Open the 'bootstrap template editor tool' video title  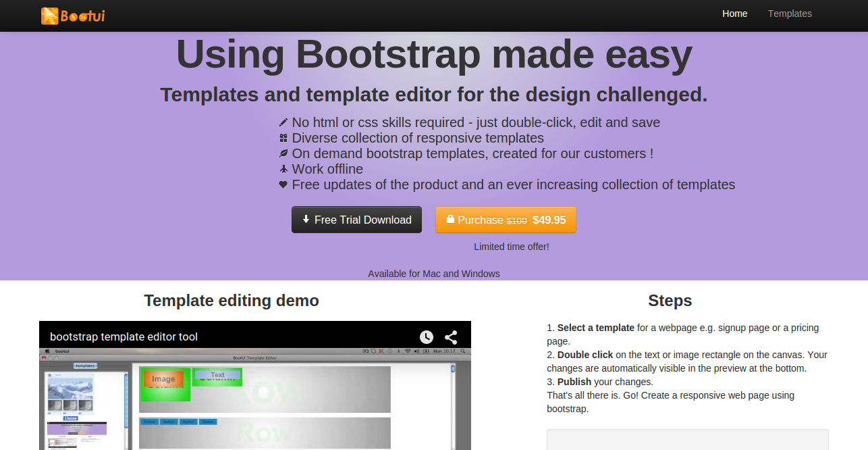pos(124,336)
